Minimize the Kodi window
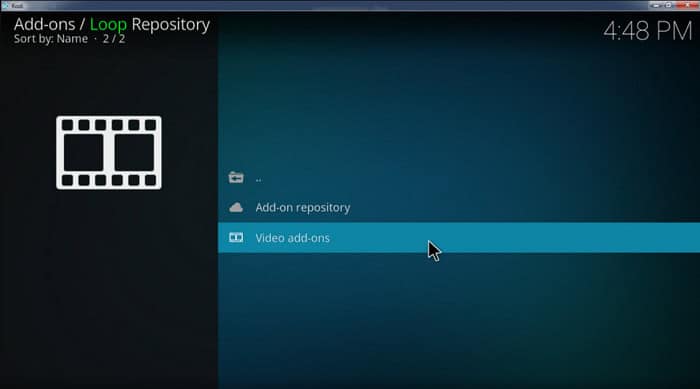 point(656,5)
